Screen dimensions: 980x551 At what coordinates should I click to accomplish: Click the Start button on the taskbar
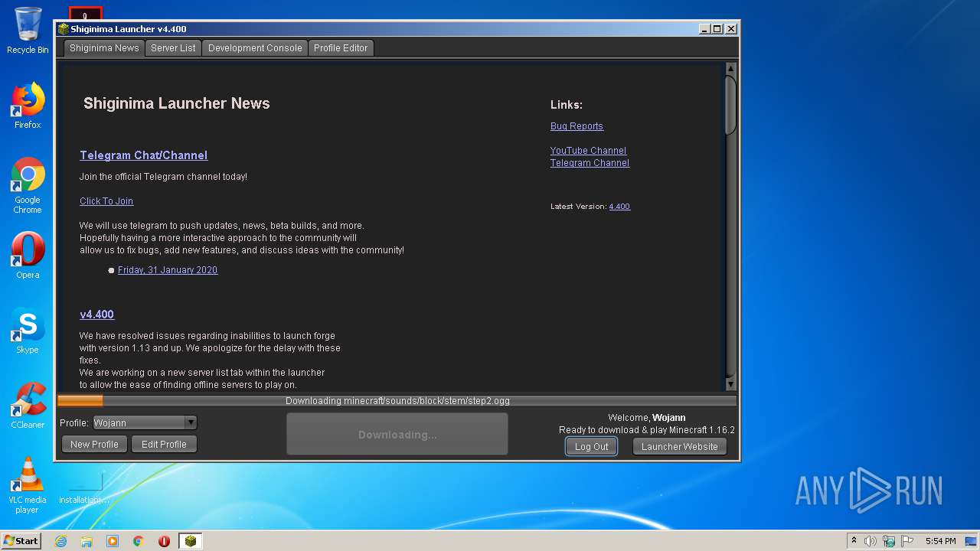pyautogui.click(x=21, y=541)
